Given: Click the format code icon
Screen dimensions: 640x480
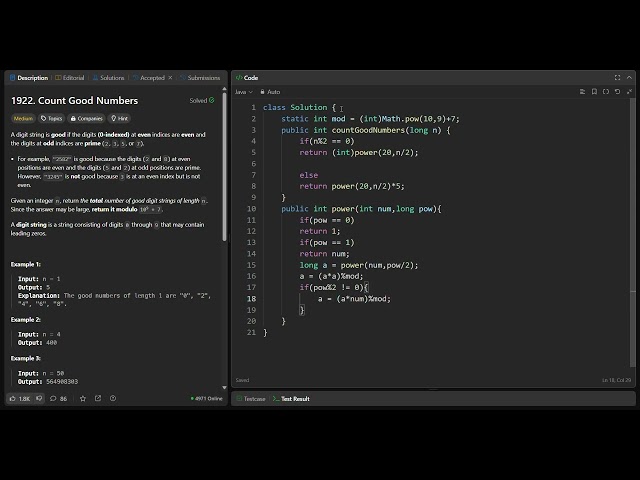Looking at the screenshot, I should click(x=582, y=92).
